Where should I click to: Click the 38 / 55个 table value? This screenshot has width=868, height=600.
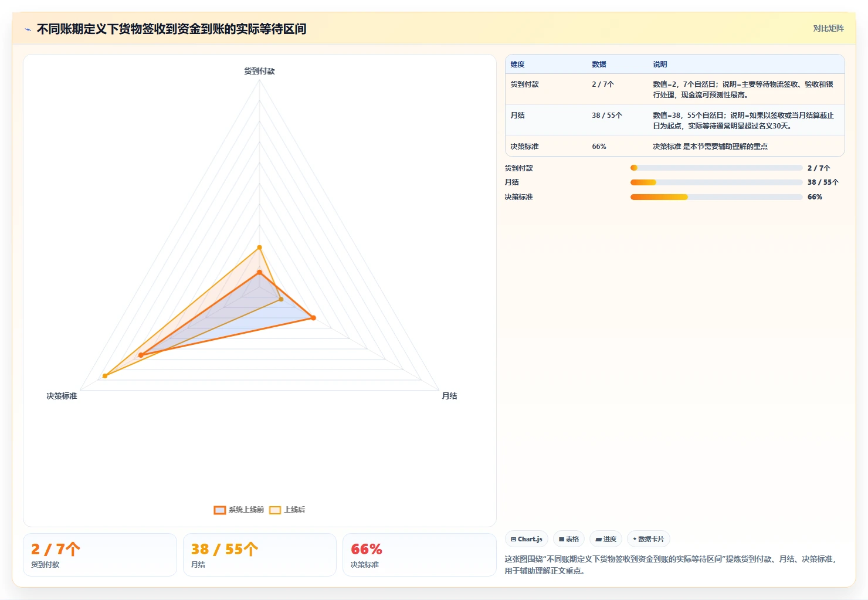[x=607, y=116]
